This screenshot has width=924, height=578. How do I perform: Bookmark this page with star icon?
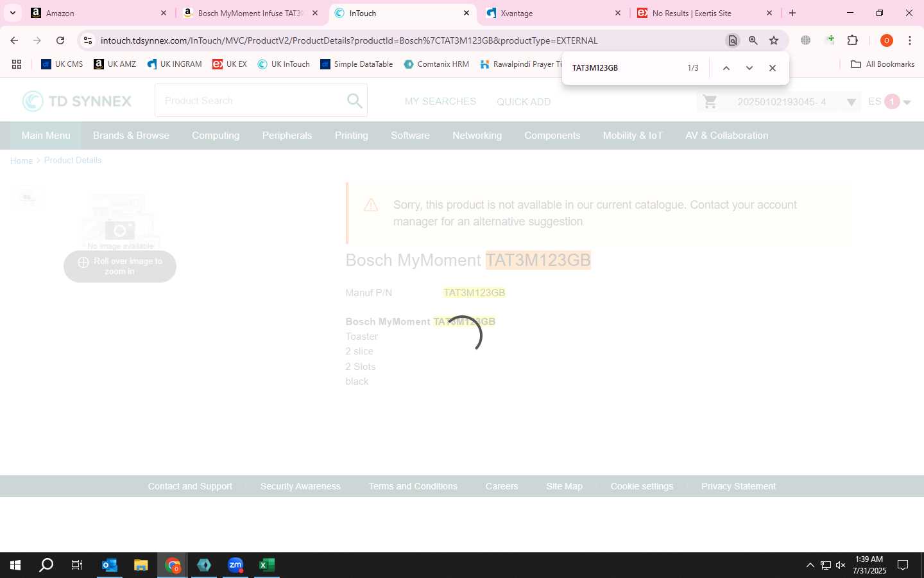click(x=774, y=40)
